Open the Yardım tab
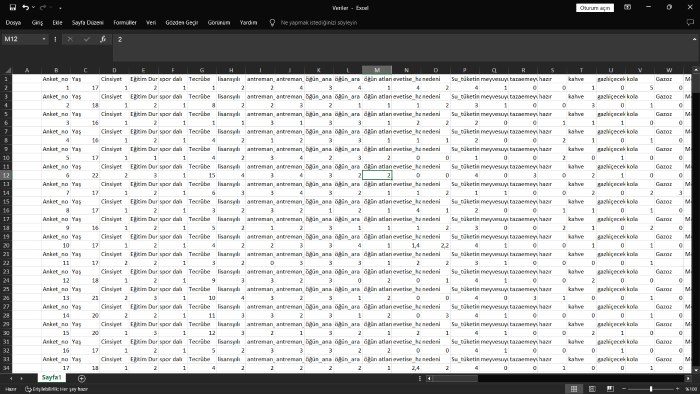The image size is (700, 394). click(x=248, y=22)
